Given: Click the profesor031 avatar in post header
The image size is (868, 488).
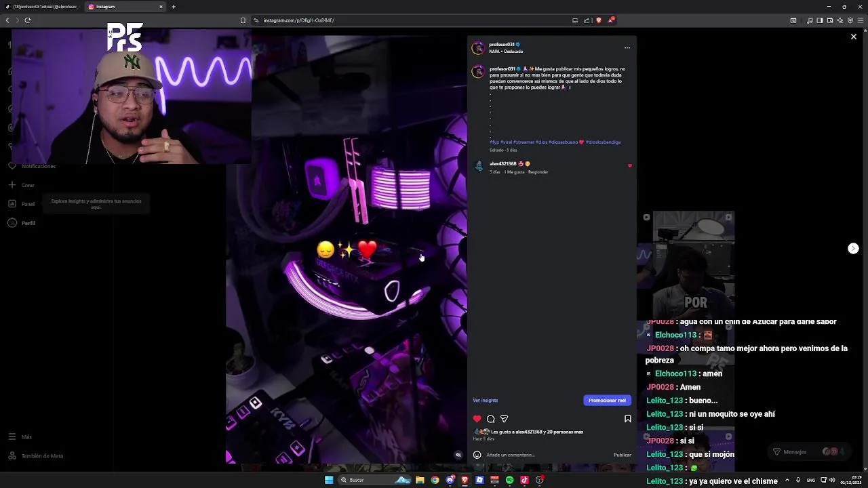Looking at the screenshot, I should (x=478, y=48).
